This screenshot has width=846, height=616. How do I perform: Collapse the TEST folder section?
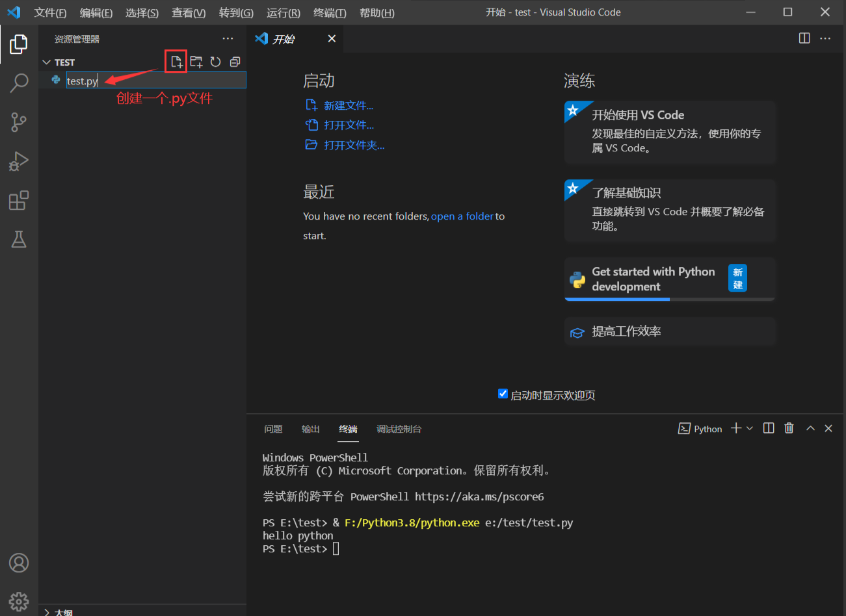coord(46,62)
